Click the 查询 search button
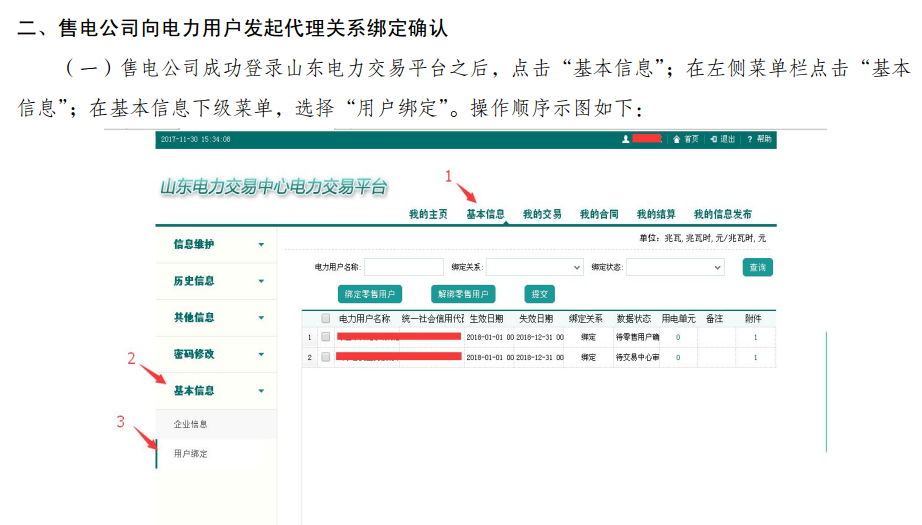This screenshot has width=922, height=525. click(757, 268)
